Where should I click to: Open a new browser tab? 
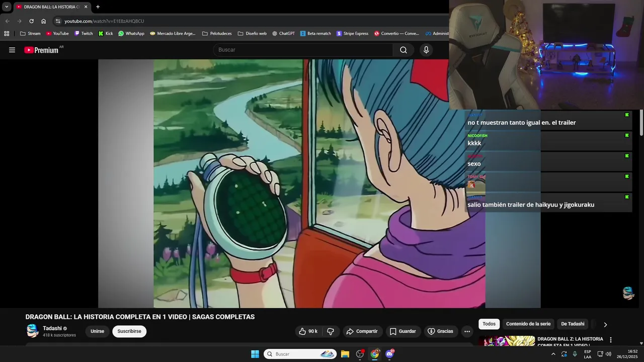pyautogui.click(x=98, y=7)
